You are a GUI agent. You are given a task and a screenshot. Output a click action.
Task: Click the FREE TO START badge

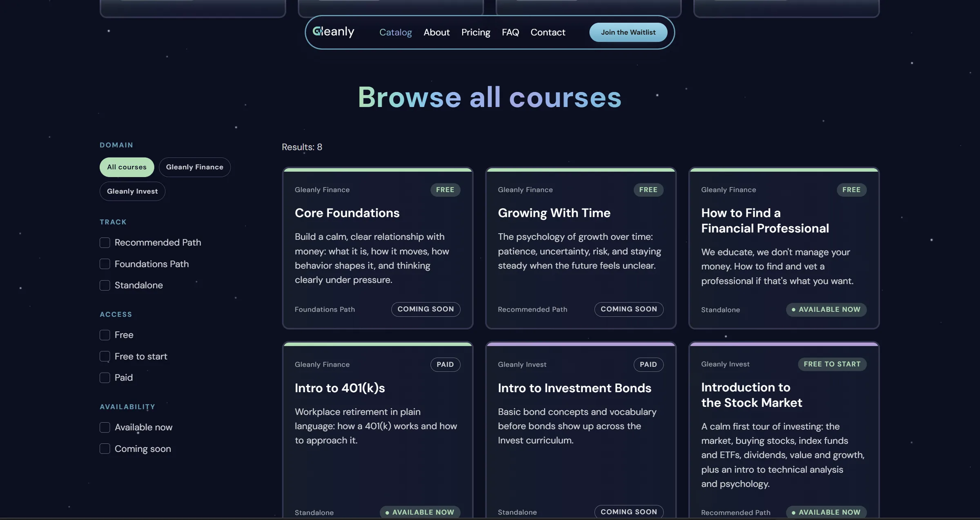(x=832, y=364)
